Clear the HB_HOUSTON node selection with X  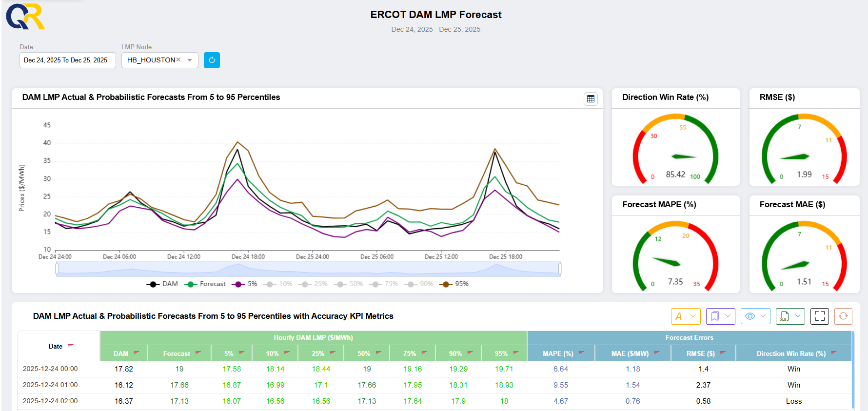[x=178, y=59]
